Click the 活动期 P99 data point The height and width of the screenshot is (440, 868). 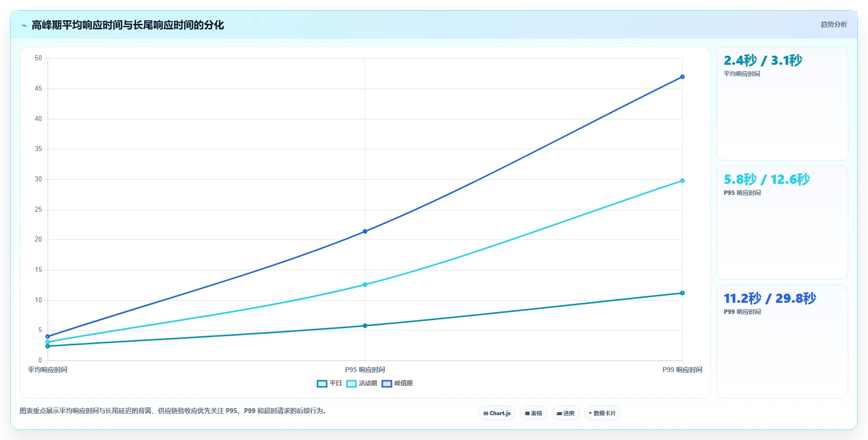pyautogui.click(x=682, y=181)
